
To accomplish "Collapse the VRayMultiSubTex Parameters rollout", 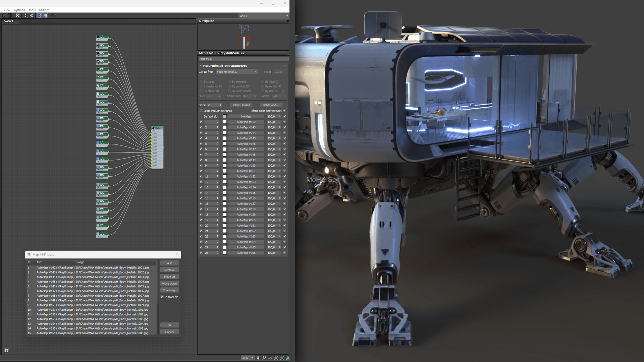I will pos(224,66).
